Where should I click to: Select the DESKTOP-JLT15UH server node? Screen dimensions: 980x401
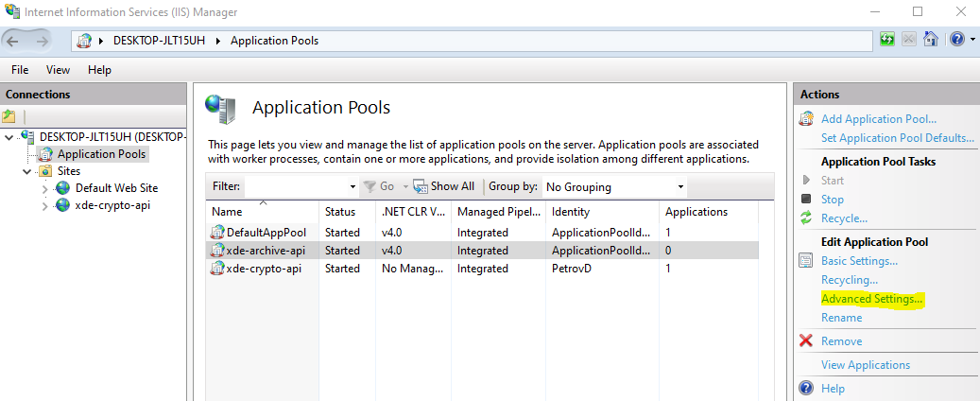click(112, 136)
